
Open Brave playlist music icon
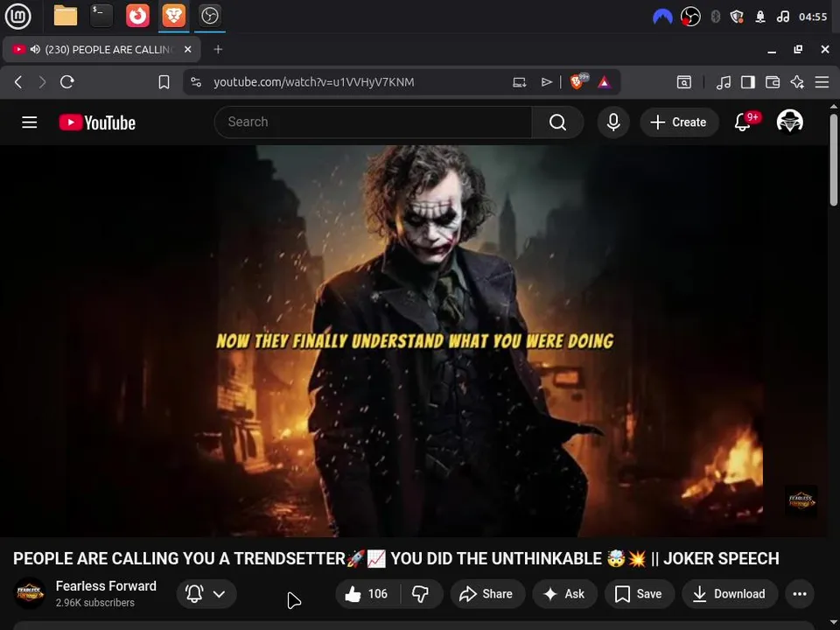(x=724, y=82)
